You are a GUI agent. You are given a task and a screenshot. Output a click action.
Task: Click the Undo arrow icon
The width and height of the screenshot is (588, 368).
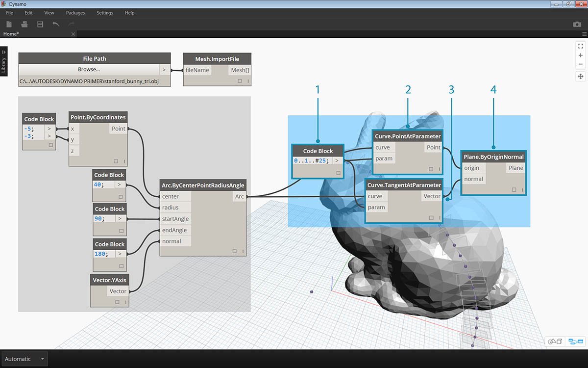pyautogui.click(x=56, y=24)
